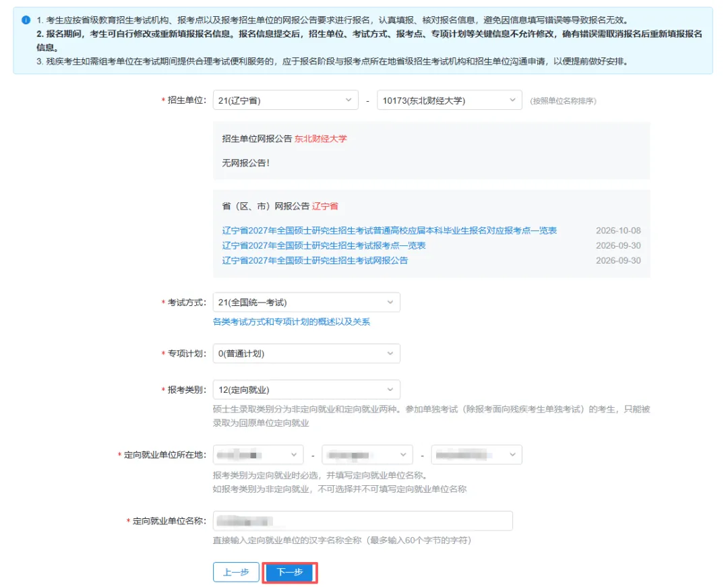Open link 辽宁省2027年…应届本科毕业生报名对应报考点一览表
Viewport: 728px width, 587px height.
[x=389, y=230]
